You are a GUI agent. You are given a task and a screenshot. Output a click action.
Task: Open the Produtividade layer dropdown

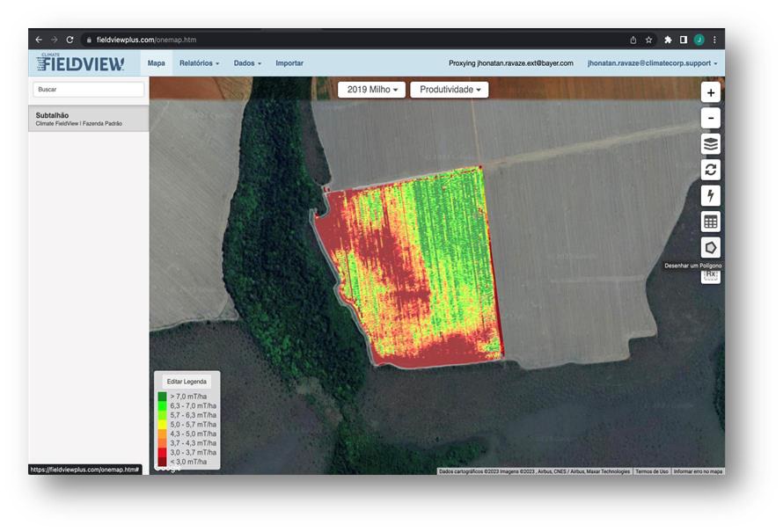tap(450, 90)
